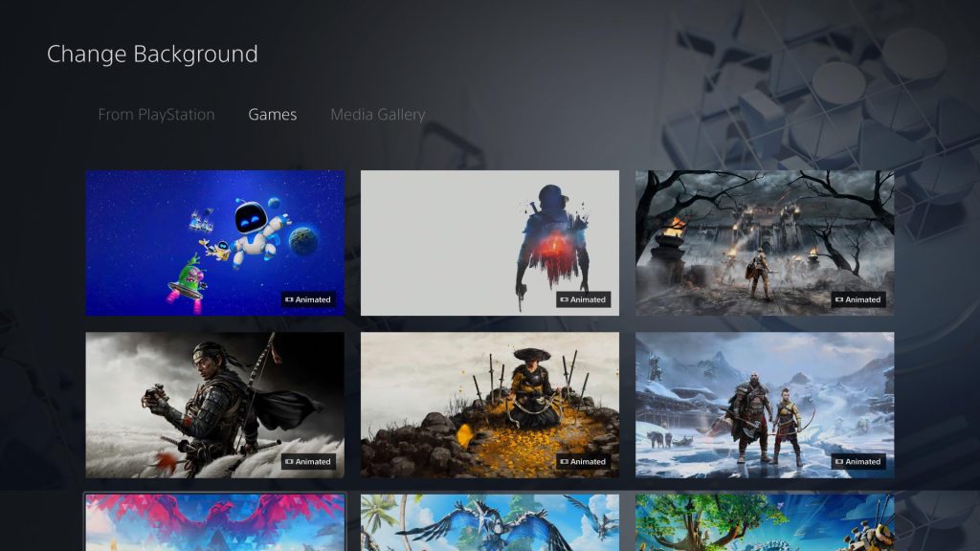Select the foggy castle knight background
The width and height of the screenshot is (980, 551).
tap(765, 243)
